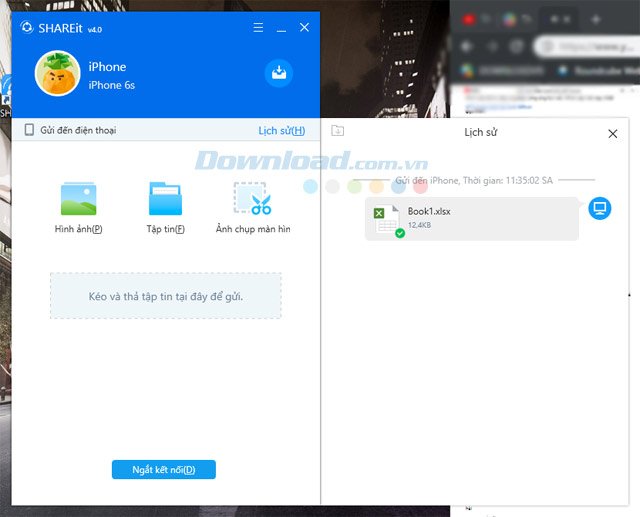This screenshot has width=640, height=517.
Task: Click the SHAREit logo icon
Action: click(x=27, y=27)
